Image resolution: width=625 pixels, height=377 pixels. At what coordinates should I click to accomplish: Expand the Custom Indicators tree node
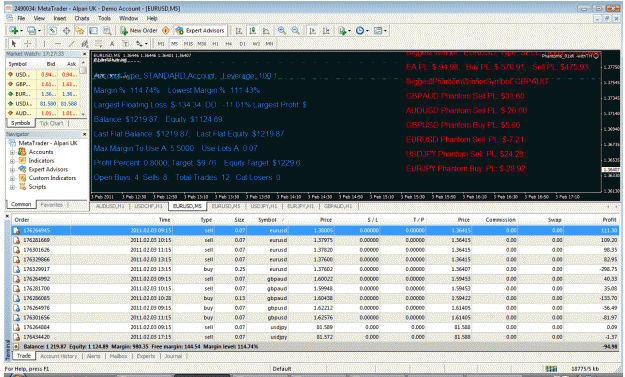(x=12, y=179)
